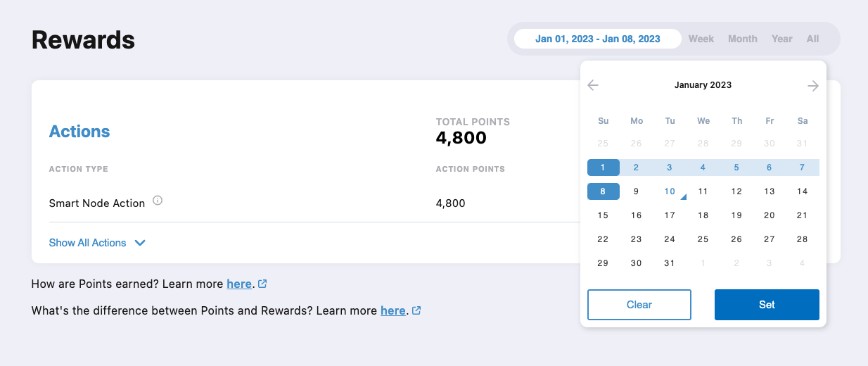Open info icon next to Smart Node Action
This screenshot has height=366, width=868.
pos(158,201)
